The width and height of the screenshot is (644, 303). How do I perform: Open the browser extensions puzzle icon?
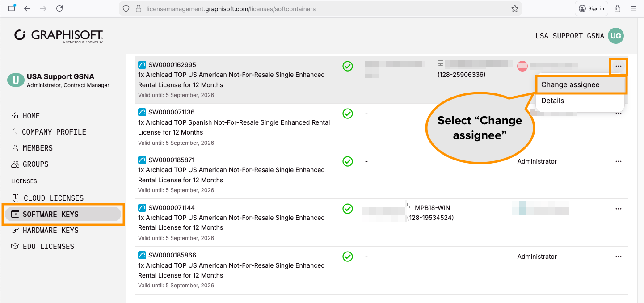pos(618,8)
